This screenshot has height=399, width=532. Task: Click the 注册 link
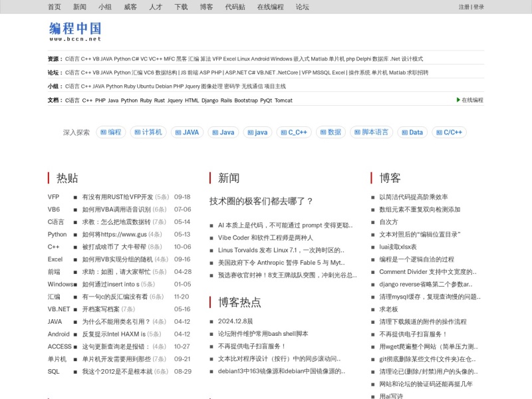464,7
